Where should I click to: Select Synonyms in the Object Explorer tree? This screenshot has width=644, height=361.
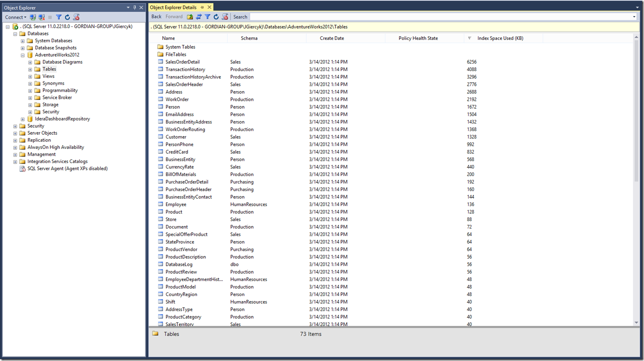click(53, 83)
